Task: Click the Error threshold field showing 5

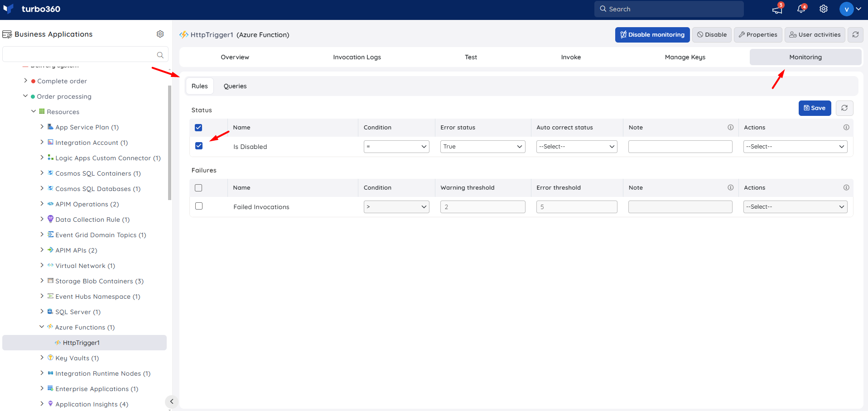Action: pos(577,207)
